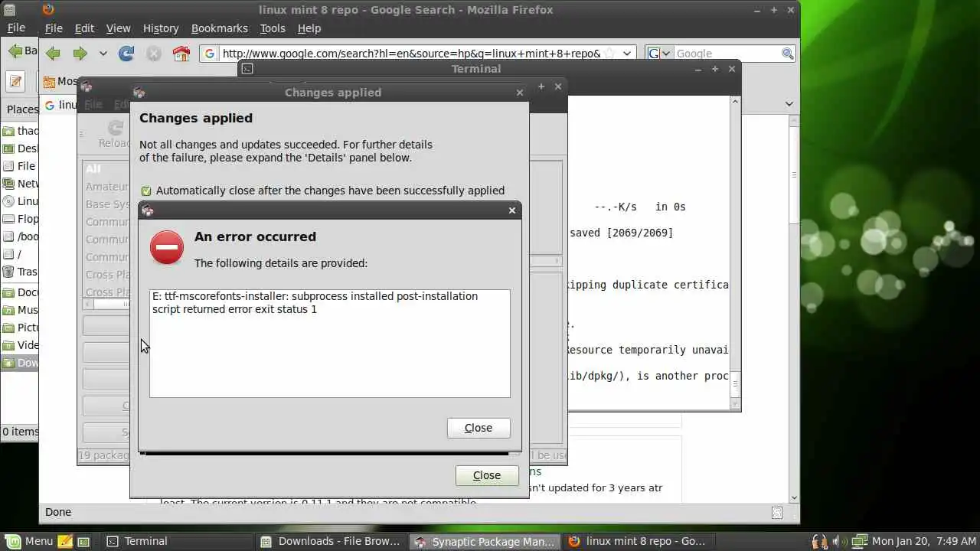980x551 pixels.
Task: Open Firefox Tools menu
Action: click(x=273, y=28)
